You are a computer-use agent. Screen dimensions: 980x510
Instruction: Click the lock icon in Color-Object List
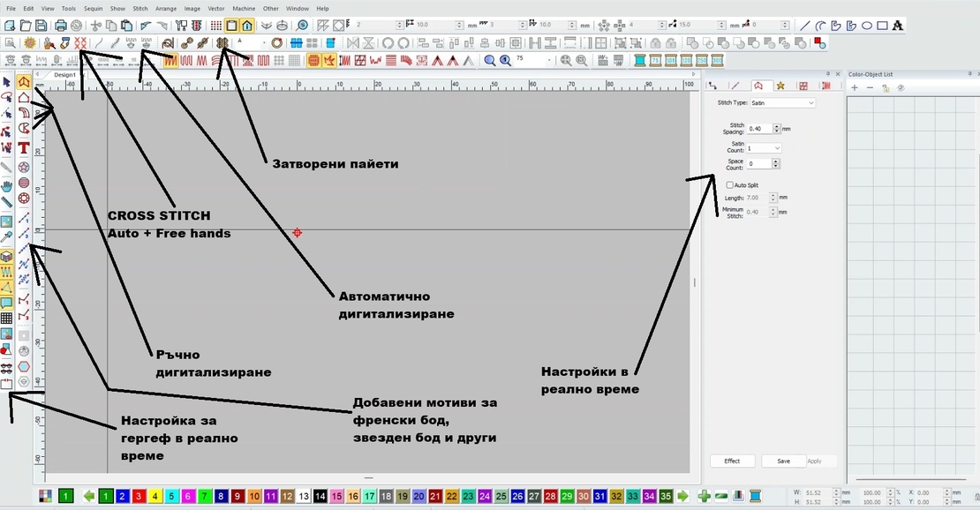[x=886, y=88]
